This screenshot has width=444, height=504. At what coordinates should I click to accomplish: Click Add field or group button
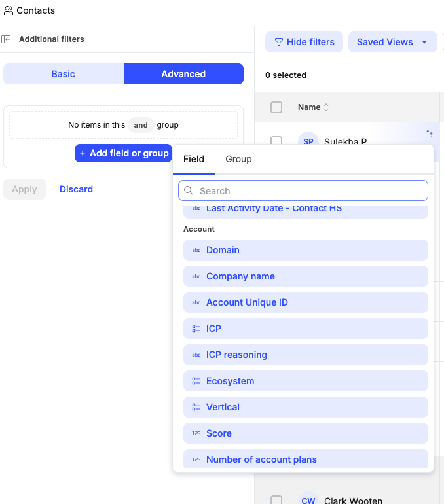coord(123,153)
